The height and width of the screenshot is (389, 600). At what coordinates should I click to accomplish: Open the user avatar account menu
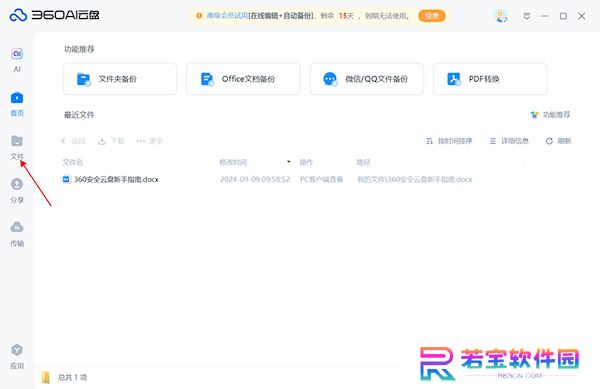pos(501,16)
